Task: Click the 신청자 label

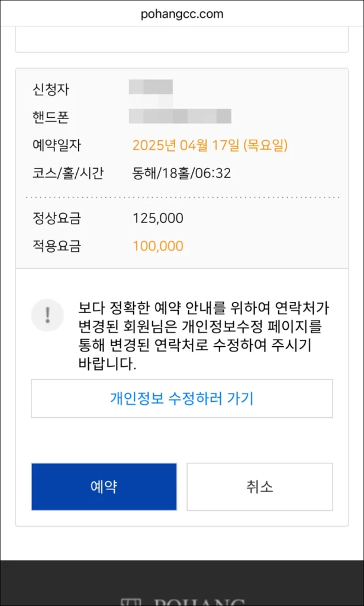Action: point(51,90)
